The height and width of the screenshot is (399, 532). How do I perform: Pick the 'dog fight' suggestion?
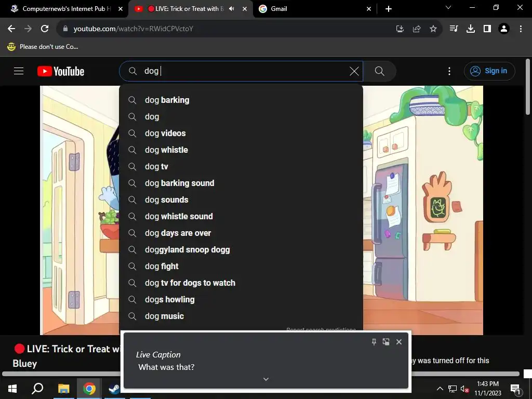[241, 267]
